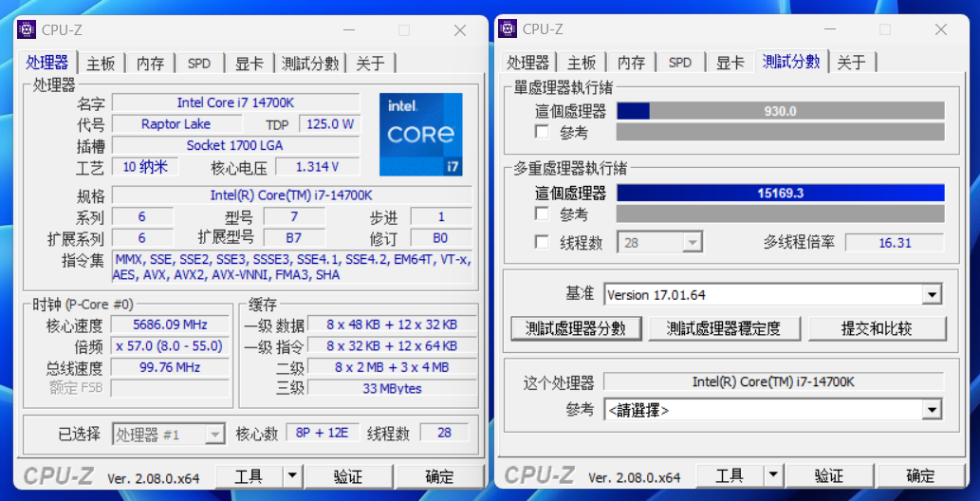
Task: Open 内存 tab in right window
Action: point(631,63)
